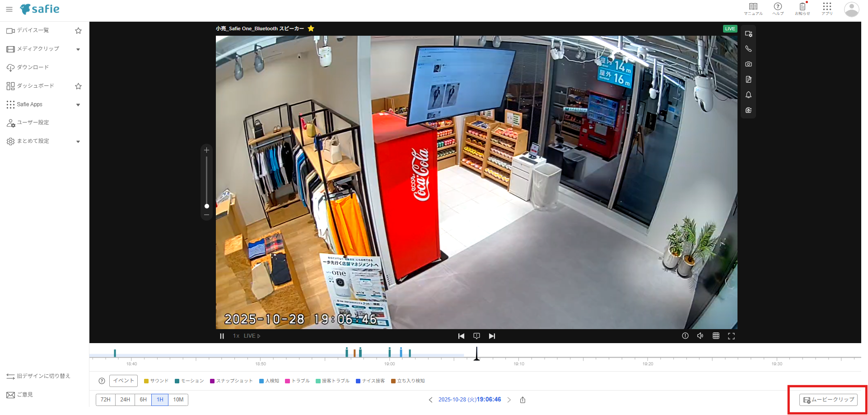Expand the まとめて設定 menu
Viewport: 868px width, 415px height.
click(x=78, y=141)
